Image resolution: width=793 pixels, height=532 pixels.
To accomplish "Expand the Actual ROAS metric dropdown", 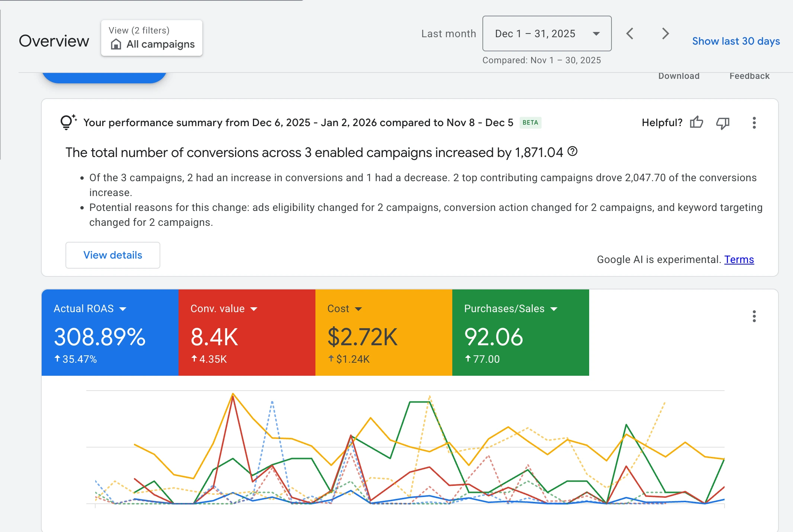I will (x=123, y=309).
